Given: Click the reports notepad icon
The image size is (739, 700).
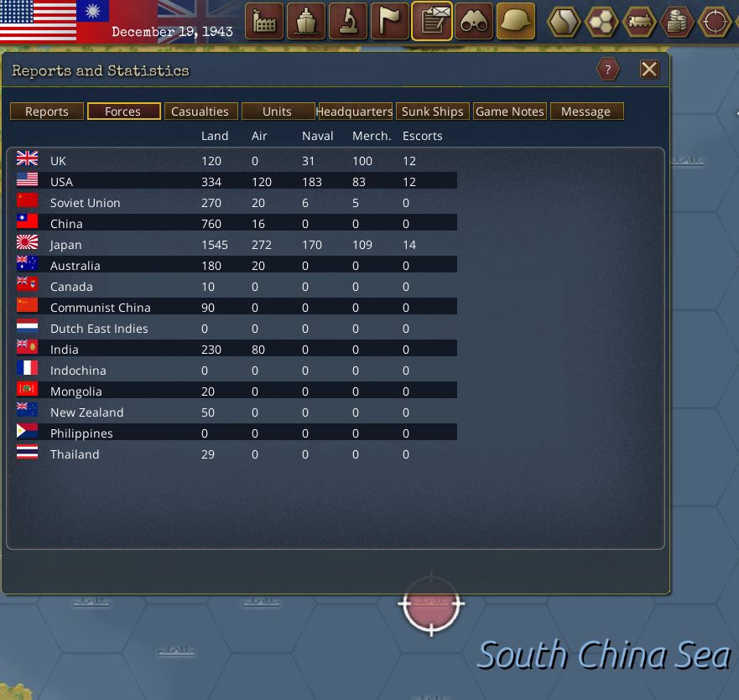Looking at the screenshot, I should point(432,21).
